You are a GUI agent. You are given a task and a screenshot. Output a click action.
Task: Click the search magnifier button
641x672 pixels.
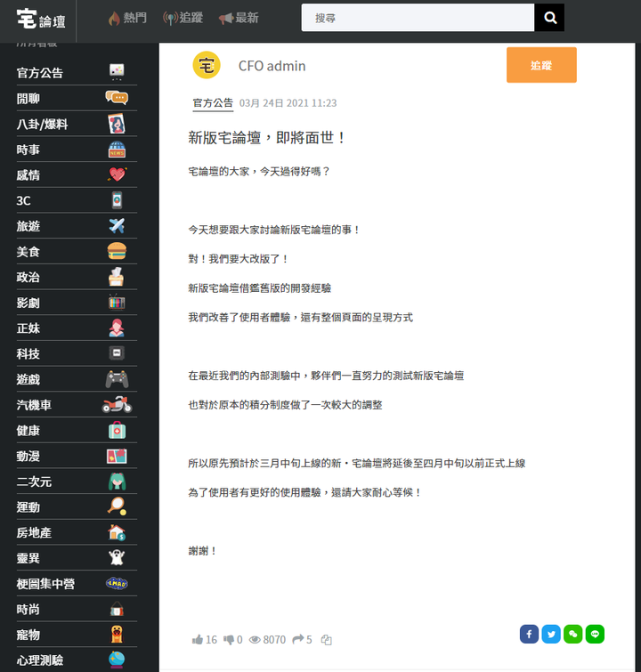coord(549,18)
